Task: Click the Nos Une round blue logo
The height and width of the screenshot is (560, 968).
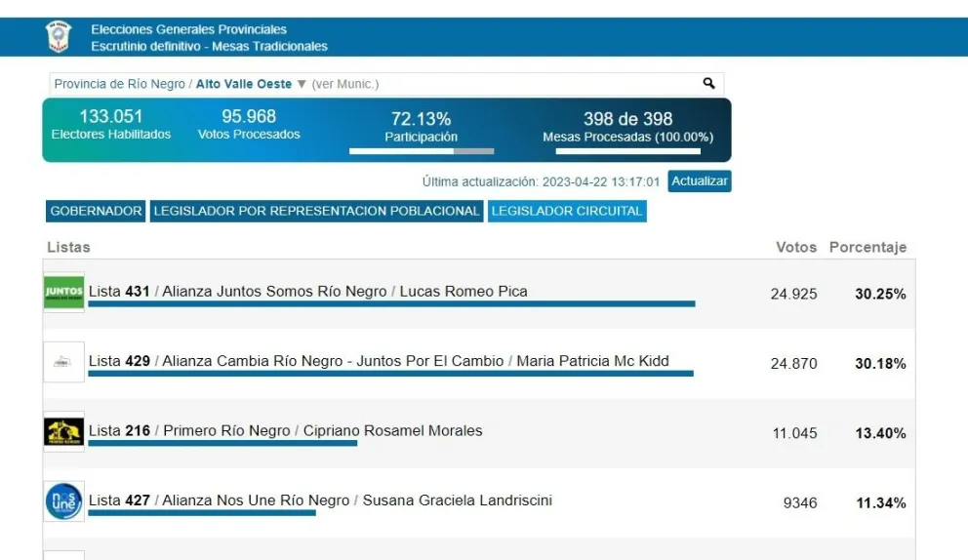Action: click(63, 501)
